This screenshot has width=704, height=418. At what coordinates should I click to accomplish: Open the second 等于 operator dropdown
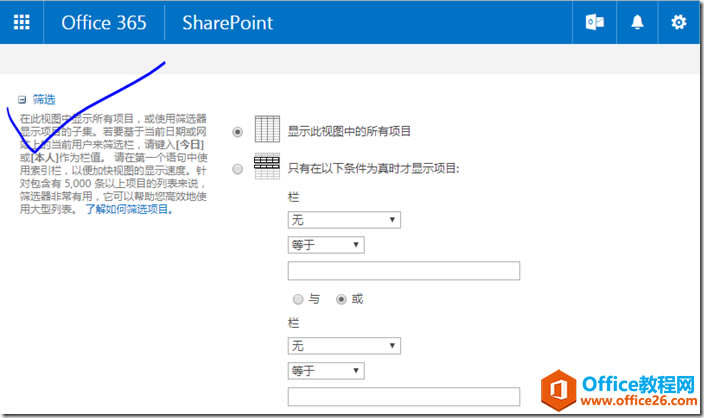click(326, 371)
